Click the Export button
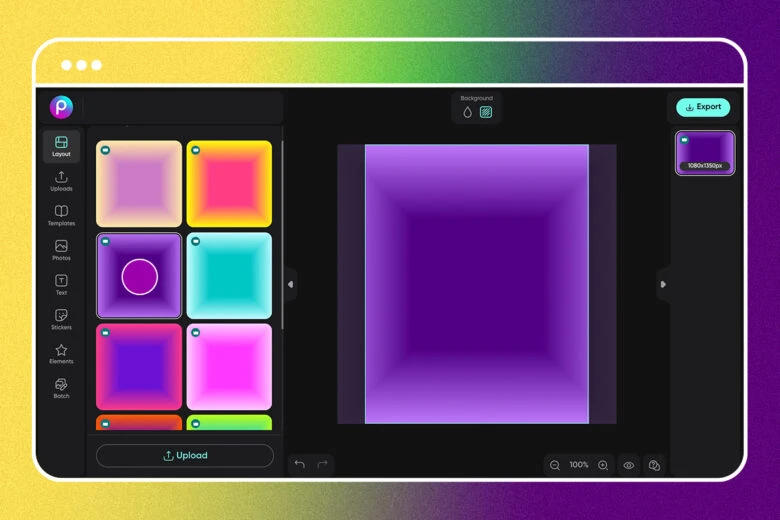 (703, 107)
